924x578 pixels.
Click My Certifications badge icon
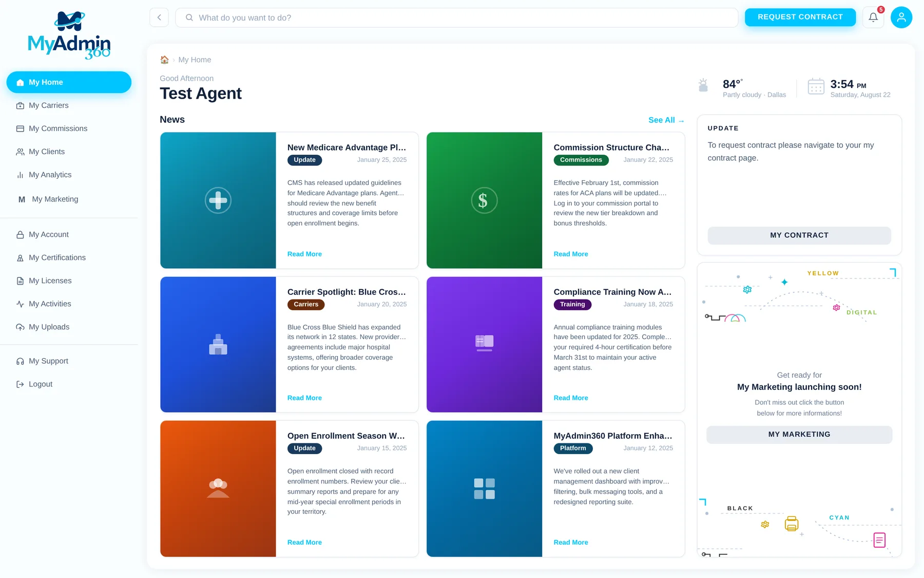pyautogui.click(x=20, y=258)
